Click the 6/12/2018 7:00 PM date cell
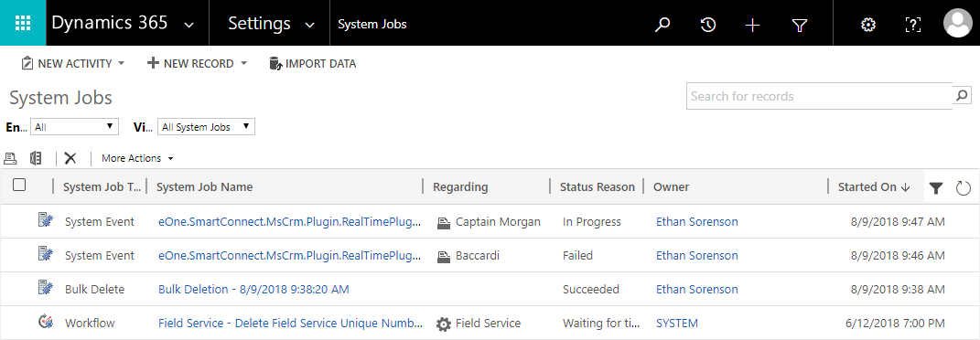Viewport: 980px width, 340px height. pyautogui.click(x=895, y=324)
